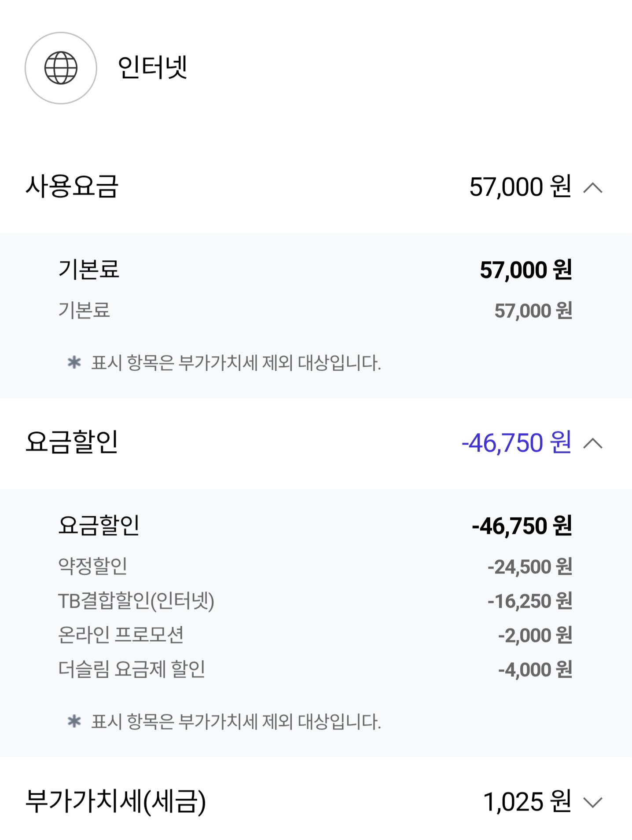Tap the 1,025 원 tax amount
Image resolution: width=632 pixels, height=840 pixels.
tap(527, 801)
